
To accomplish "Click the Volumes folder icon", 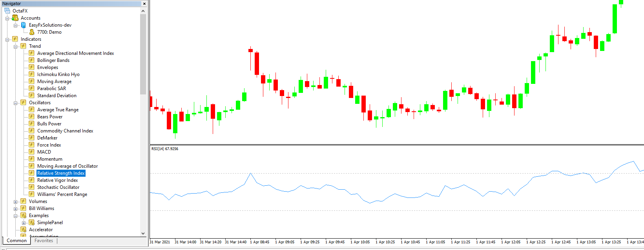I will coord(23,201).
